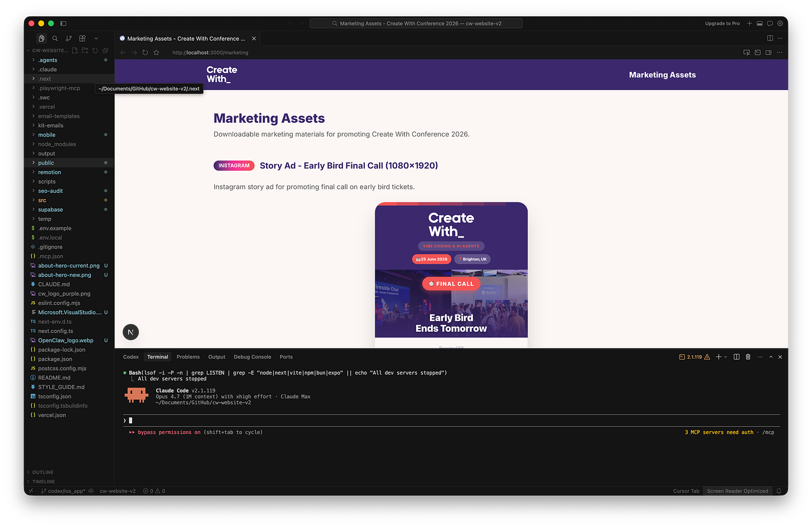812x527 pixels.
Task: Expand the src folder
Action: (x=69, y=200)
